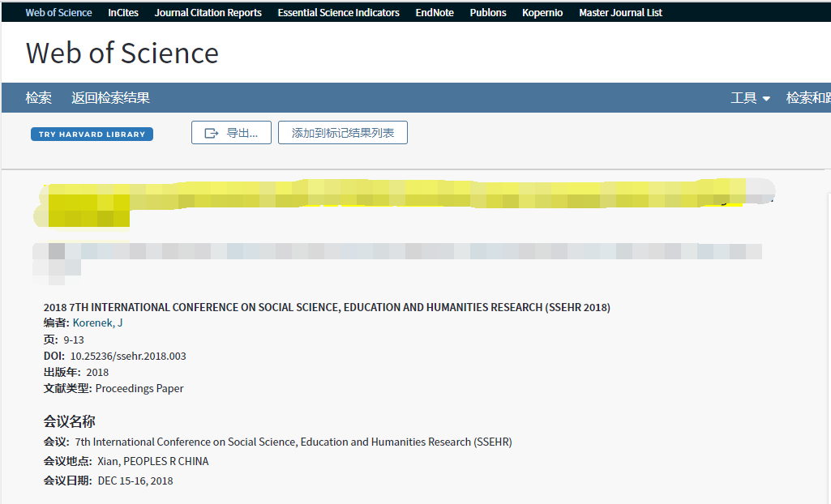Open the Kopernio link
831x504 pixels.
pos(542,13)
